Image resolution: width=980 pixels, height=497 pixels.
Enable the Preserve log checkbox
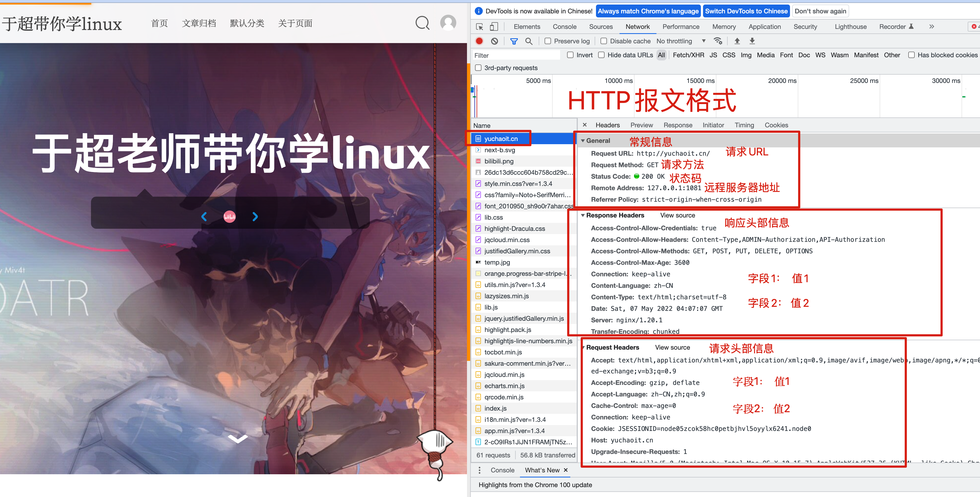point(548,41)
